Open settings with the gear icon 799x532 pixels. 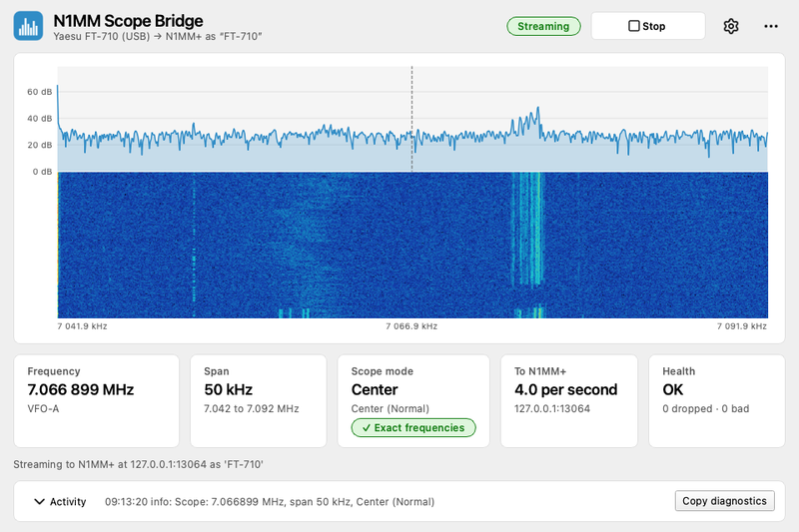[x=731, y=26]
